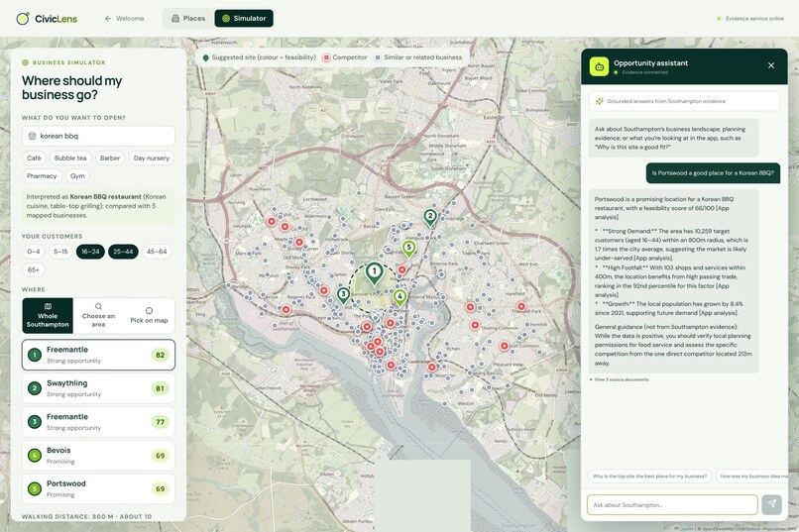Click the sparkle icon in grounded answers banner
The height and width of the screenshot is (532, 799).
[600, 101]
